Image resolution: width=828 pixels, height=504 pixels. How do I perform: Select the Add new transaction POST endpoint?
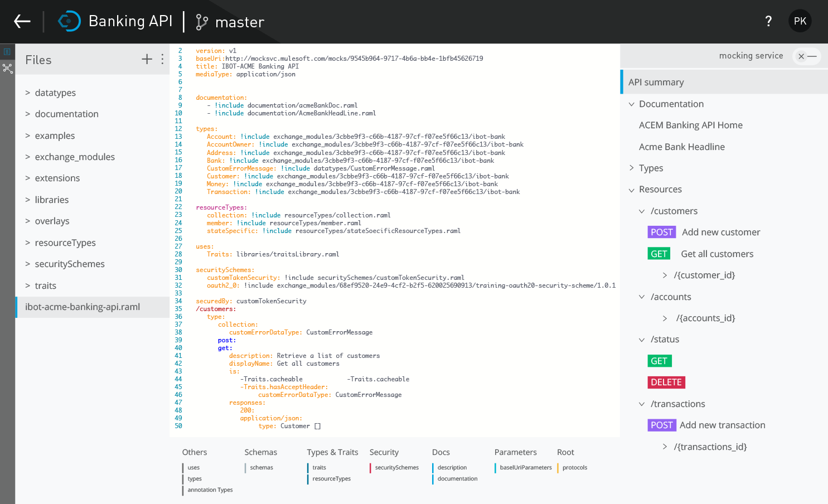coord(722,425)
